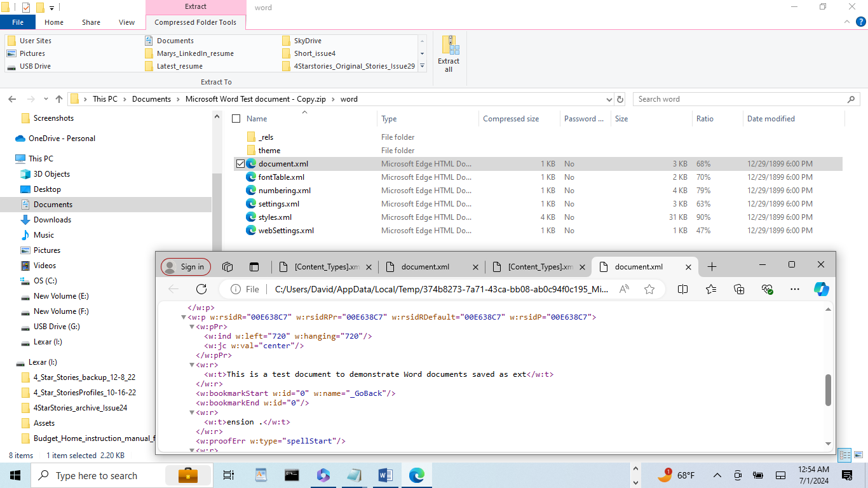This screenshot has width=868, height=488.
Task: Toggle the select-all checkbox beside Name header
Action: tap(236, 119)
